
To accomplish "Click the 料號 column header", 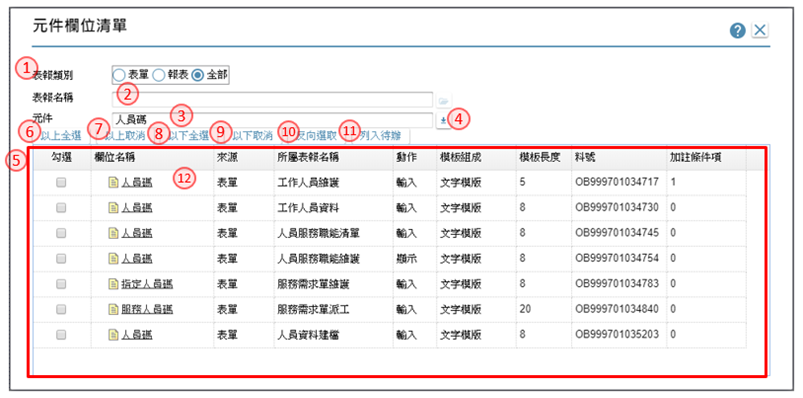I will coord(586,158).
